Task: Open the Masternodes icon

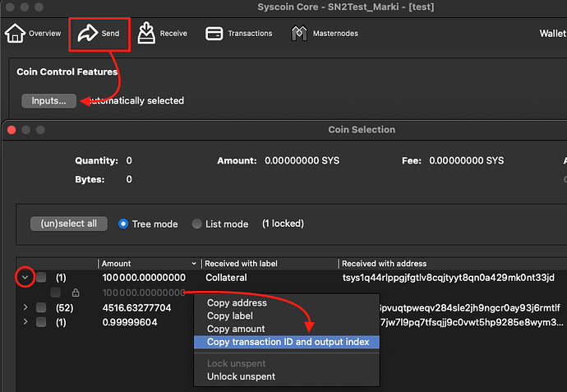Action: [300, 34]
